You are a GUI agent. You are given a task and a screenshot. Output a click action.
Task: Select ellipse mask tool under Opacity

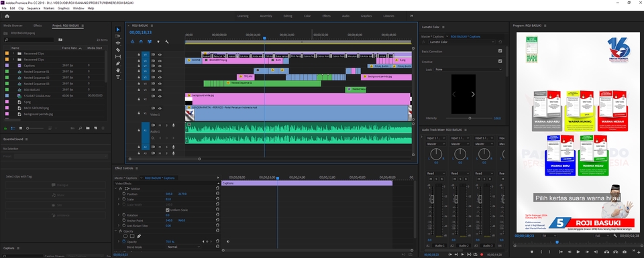125,237
